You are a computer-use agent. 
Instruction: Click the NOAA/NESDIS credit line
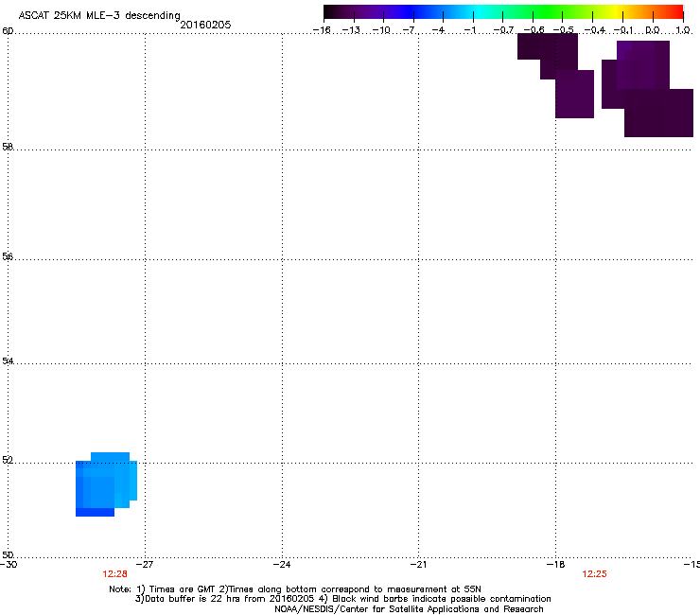click(x=409, y=609)
